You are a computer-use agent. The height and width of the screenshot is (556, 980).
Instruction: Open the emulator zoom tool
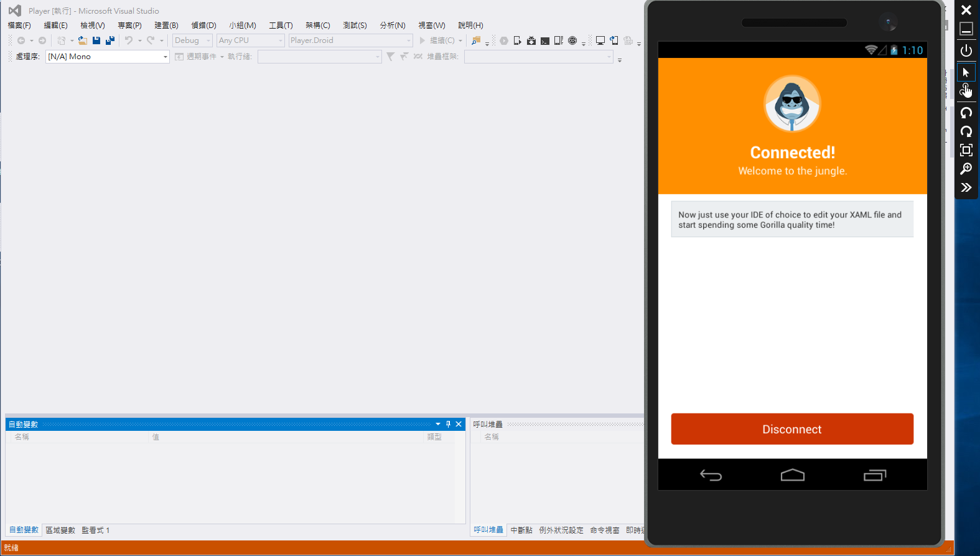(966, 169)
